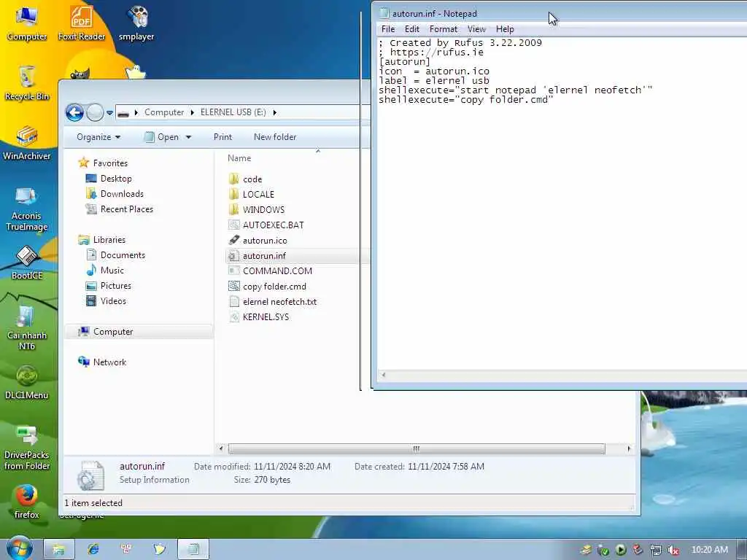
Task: Click New folder in Explorer toolbar
Action: 275,137
